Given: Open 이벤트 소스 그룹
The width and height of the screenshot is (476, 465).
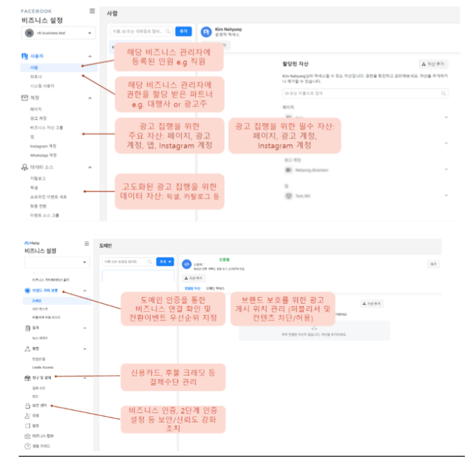Looking at the screenshot, I should 44,216.
